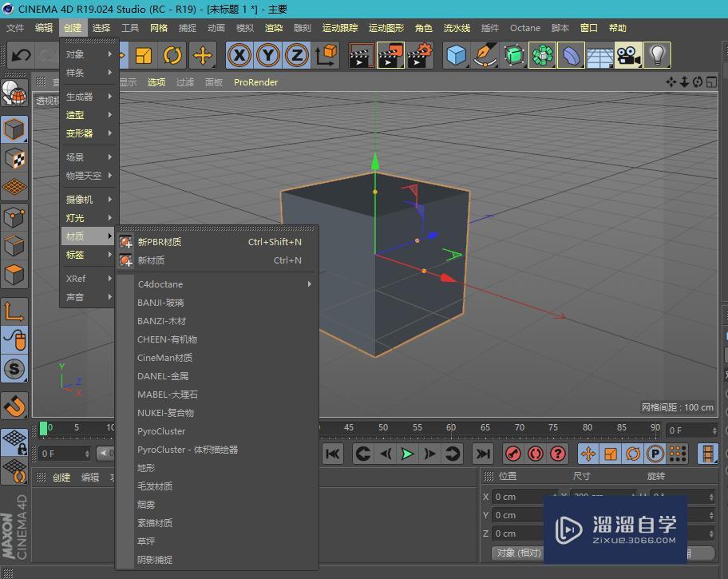Enable Workplane orange grid mode
The image size is (728, 579).
point(14,187)
